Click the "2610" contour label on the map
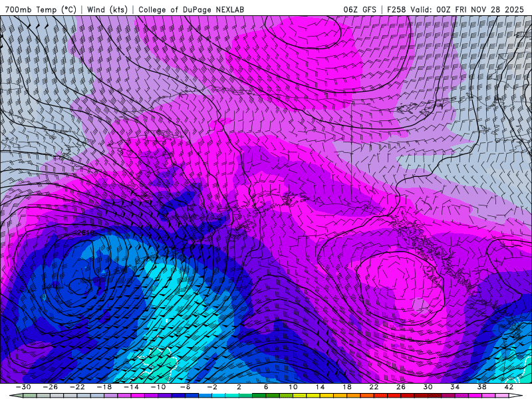The width and height of the screenshot is (532, 399). click(86, 233)
